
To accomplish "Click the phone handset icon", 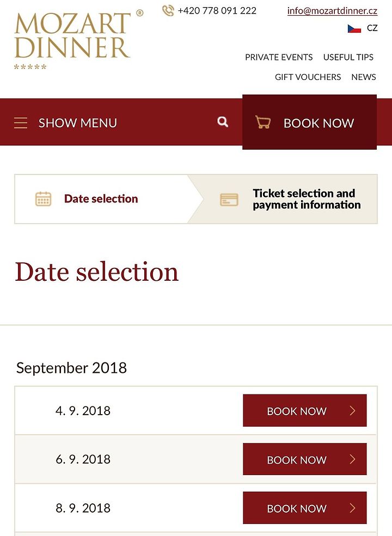I will (x=168, y=10).
